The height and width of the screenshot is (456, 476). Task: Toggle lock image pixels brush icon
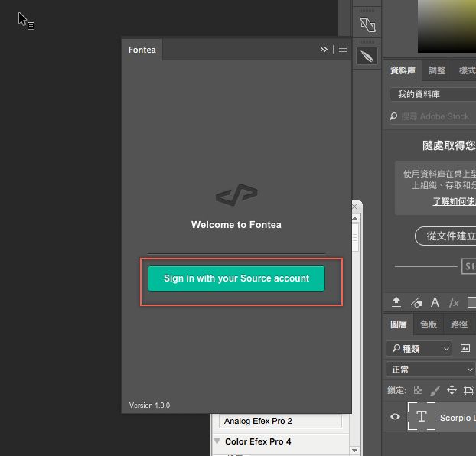coord(435,390)
